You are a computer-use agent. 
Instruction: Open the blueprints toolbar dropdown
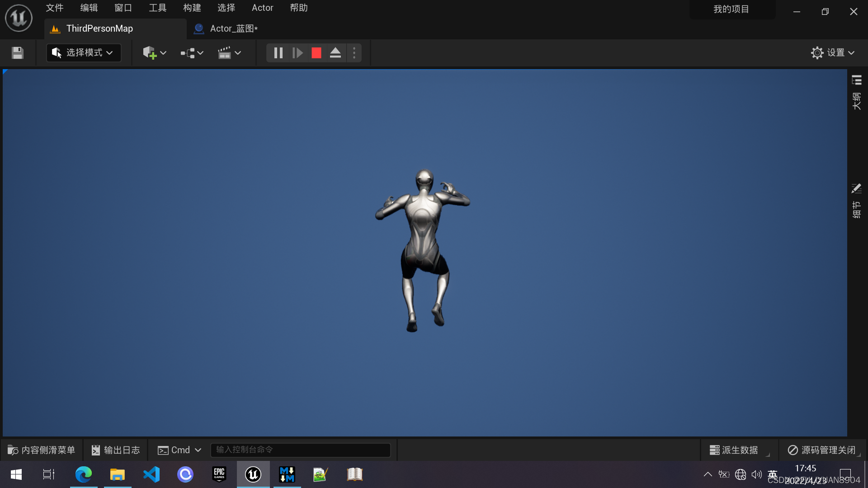[192, 53]
